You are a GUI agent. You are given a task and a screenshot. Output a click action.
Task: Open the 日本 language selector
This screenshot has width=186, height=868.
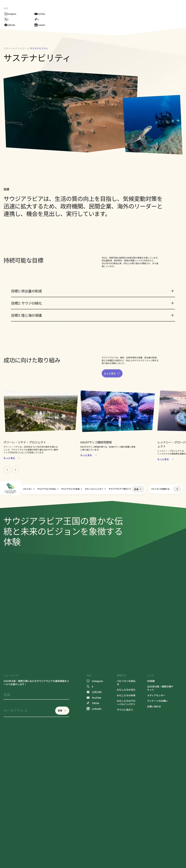[138, 489]
